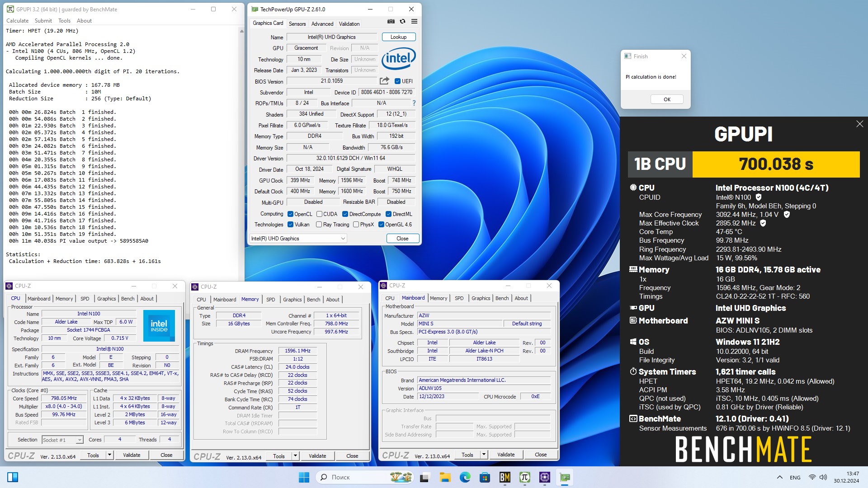Toggle the CUDA checkbox

point(319,214)
